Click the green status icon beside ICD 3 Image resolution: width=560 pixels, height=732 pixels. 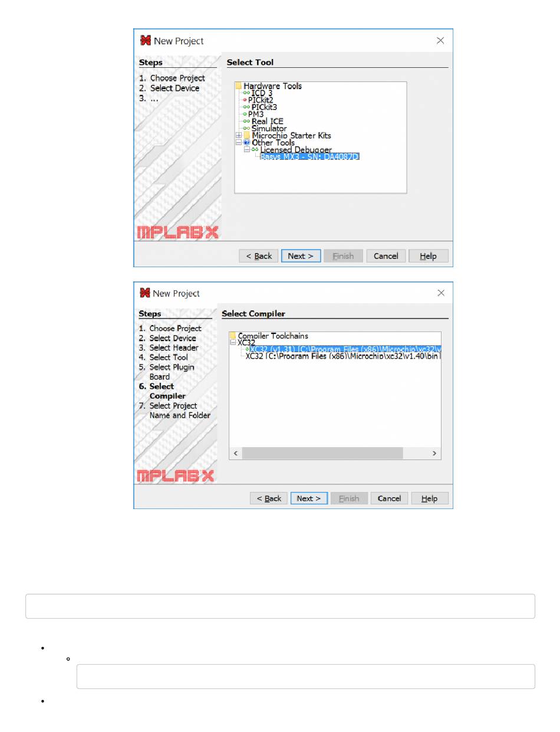(246, 93)
